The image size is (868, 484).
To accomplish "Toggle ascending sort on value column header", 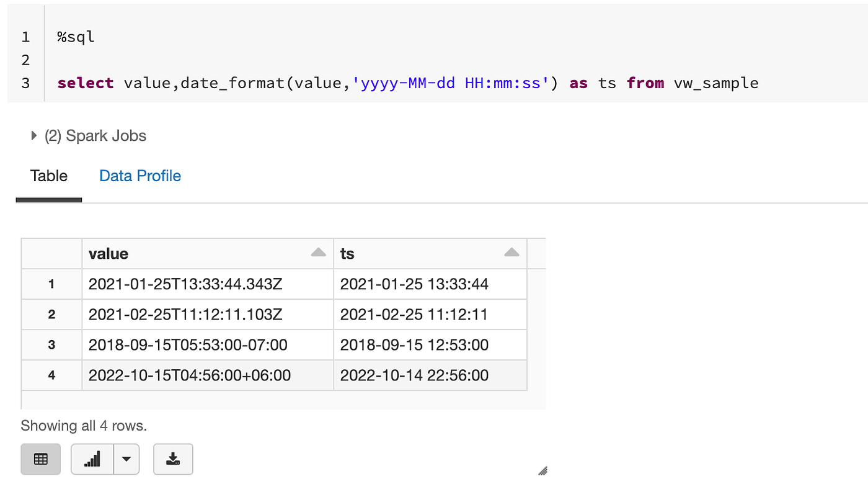I will (318, 252).
